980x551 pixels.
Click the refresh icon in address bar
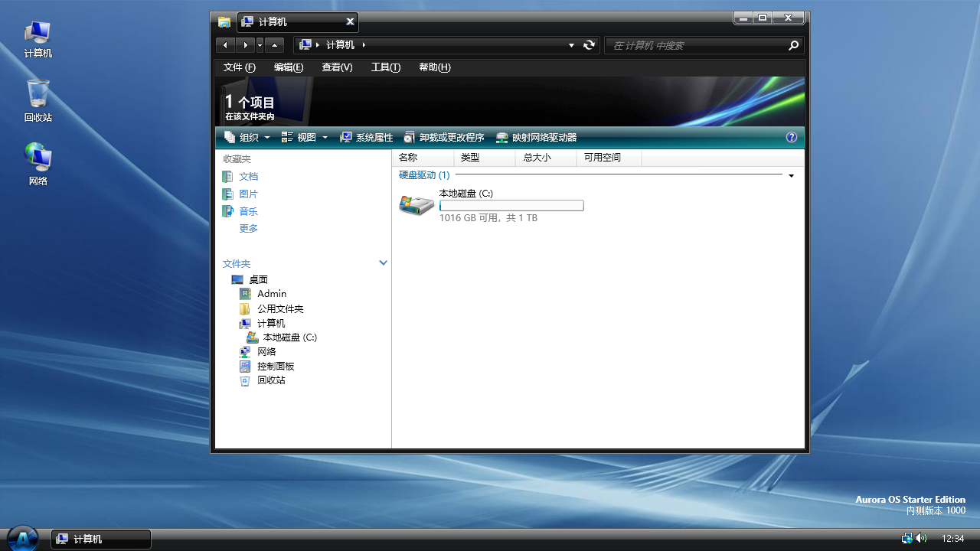[x=589, y=45]
